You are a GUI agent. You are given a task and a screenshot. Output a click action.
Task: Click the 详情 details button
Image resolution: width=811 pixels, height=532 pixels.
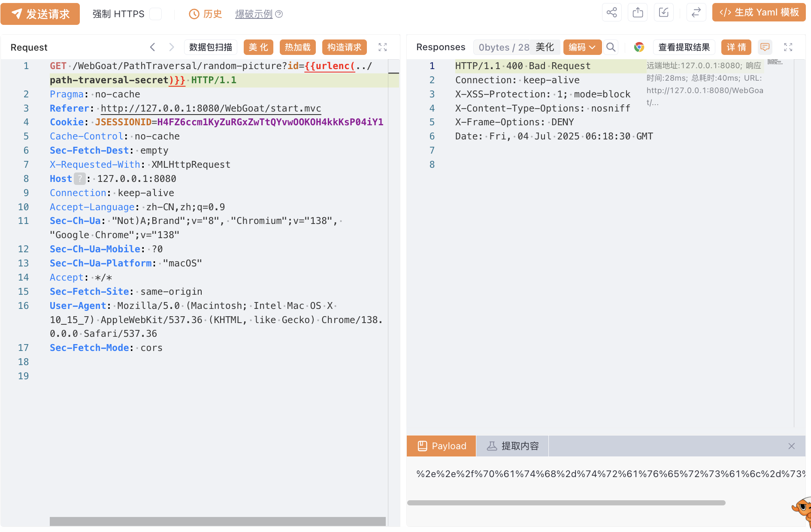tap(736, 47)
